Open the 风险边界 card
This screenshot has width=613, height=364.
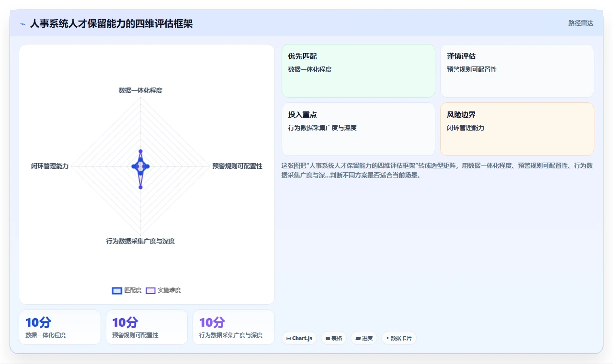tap(517, 129)
